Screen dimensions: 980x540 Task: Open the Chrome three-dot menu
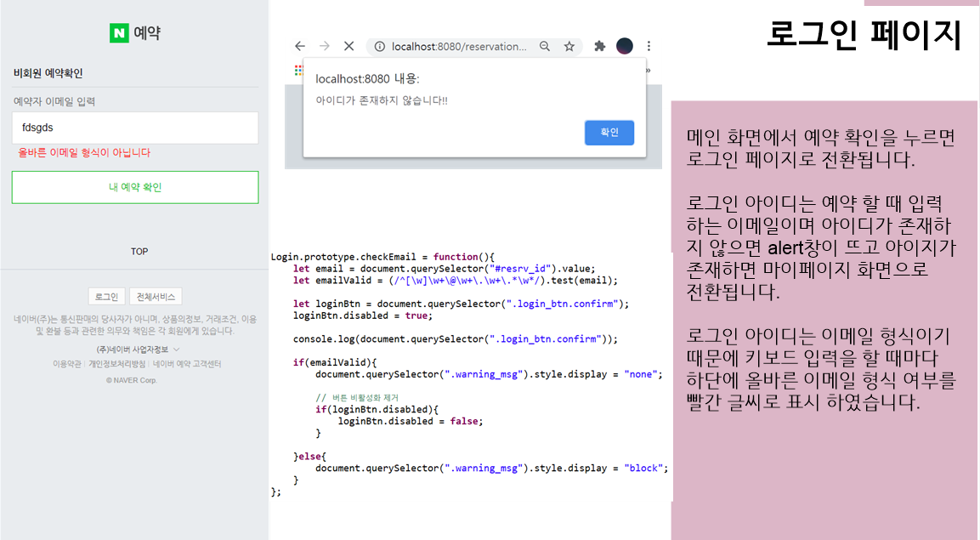click(649, 46)
